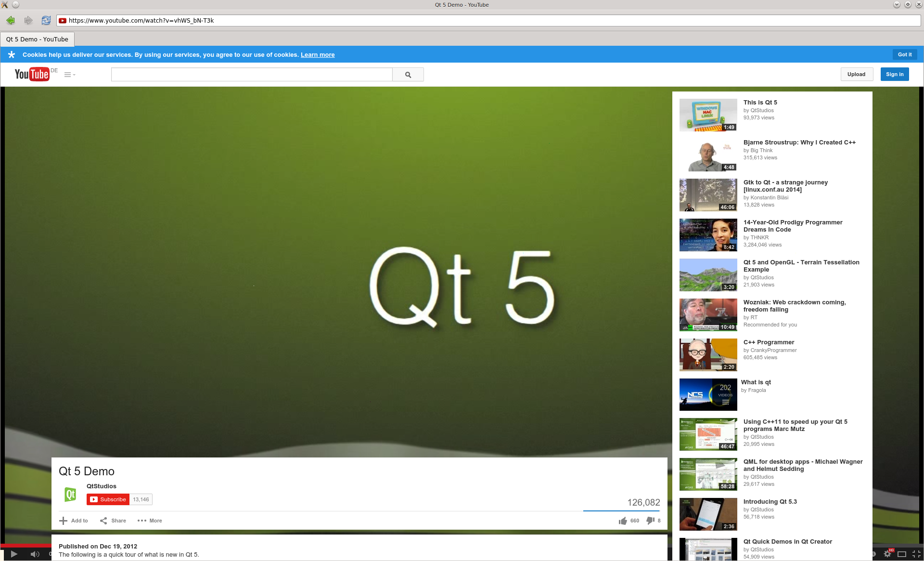Expand the More actions menu

point(150,521)
